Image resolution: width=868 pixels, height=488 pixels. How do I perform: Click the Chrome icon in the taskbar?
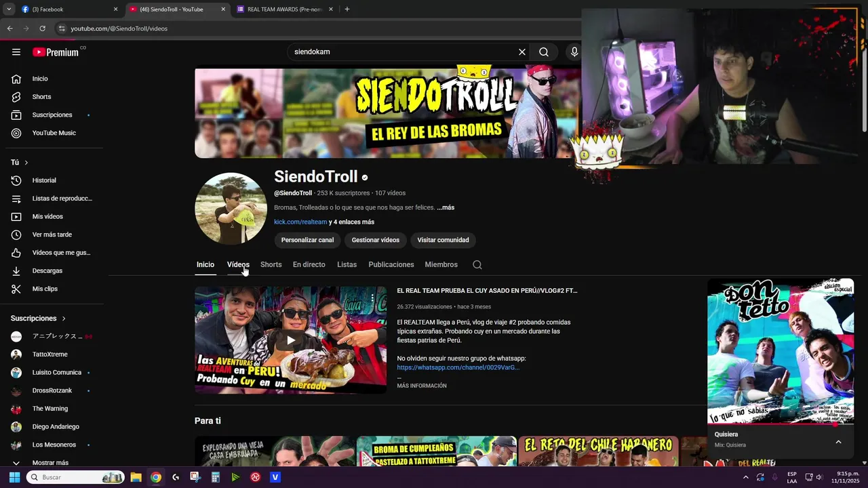156,477
